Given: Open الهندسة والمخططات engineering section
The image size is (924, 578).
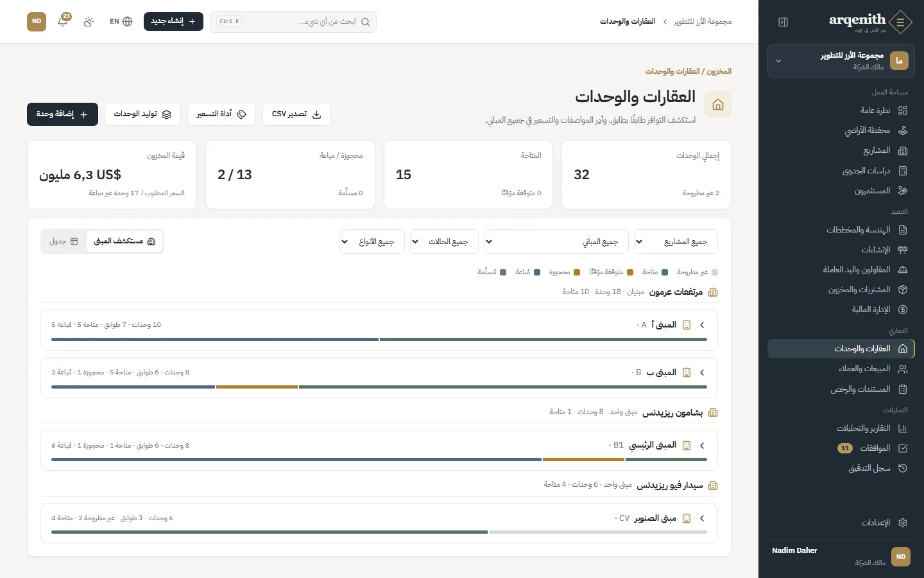Looking at the screenshot, I should point(841,230).
